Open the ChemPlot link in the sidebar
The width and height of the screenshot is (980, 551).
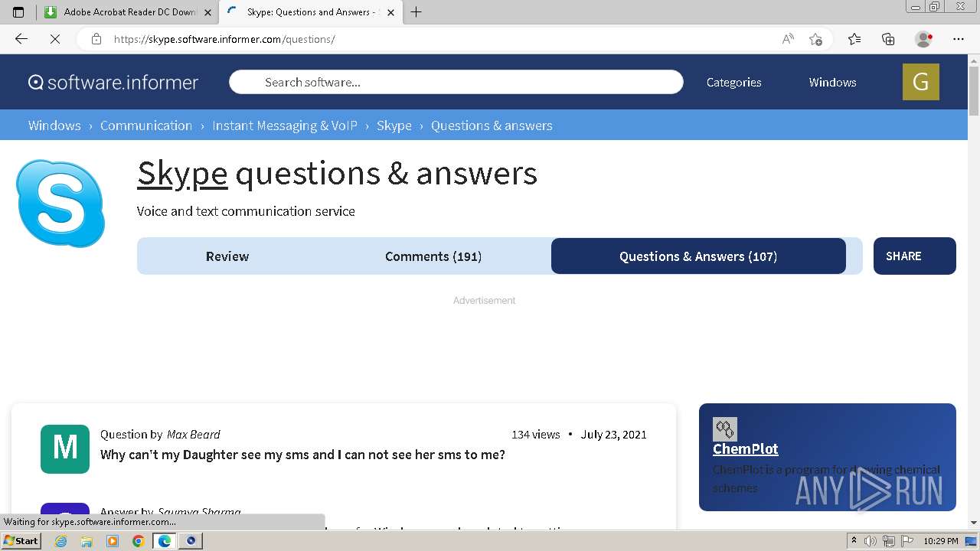pos(745,449)
